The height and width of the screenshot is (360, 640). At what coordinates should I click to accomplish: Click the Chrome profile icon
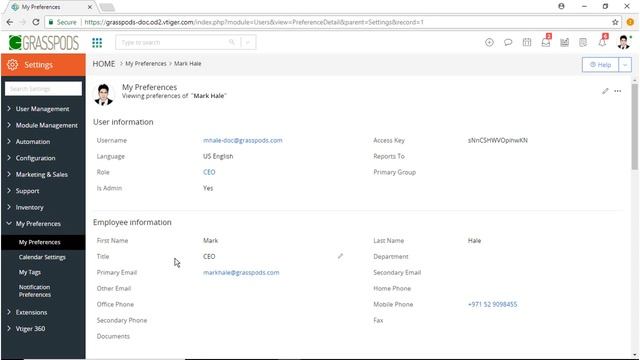pos(561,7)
